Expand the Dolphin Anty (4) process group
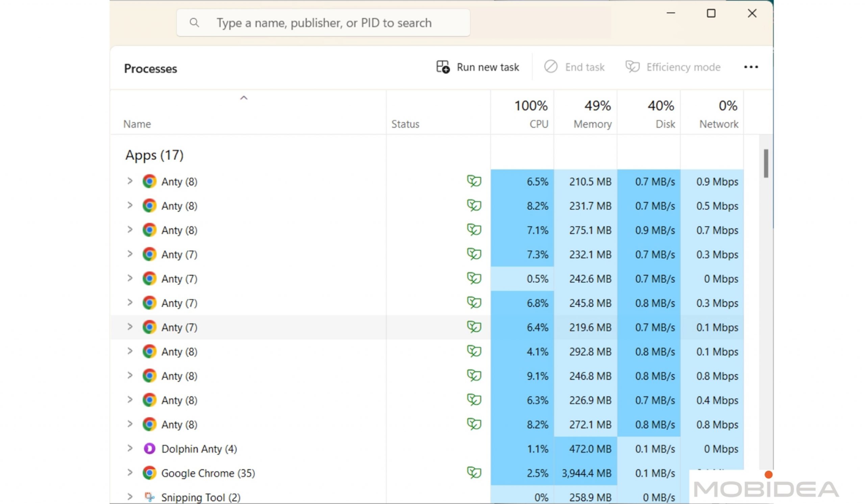865x504 pixels. (130, 448)
